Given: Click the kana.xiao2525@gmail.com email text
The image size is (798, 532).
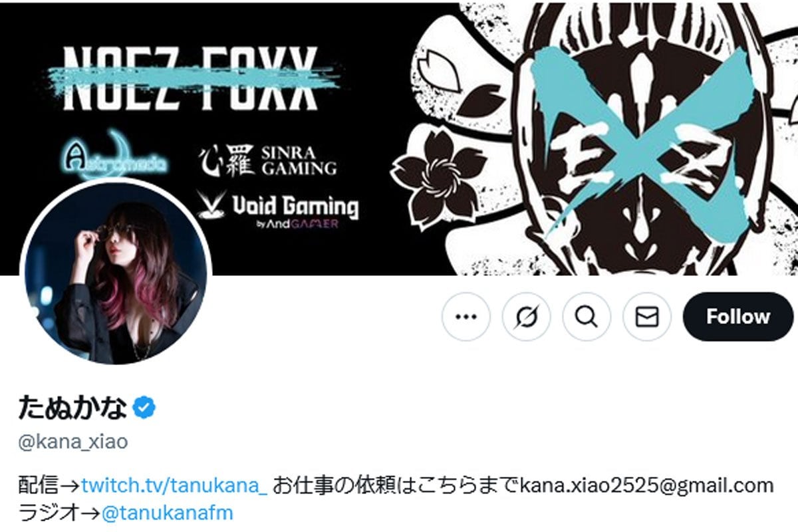Looking at the screenshot, I should pos(646,485).
